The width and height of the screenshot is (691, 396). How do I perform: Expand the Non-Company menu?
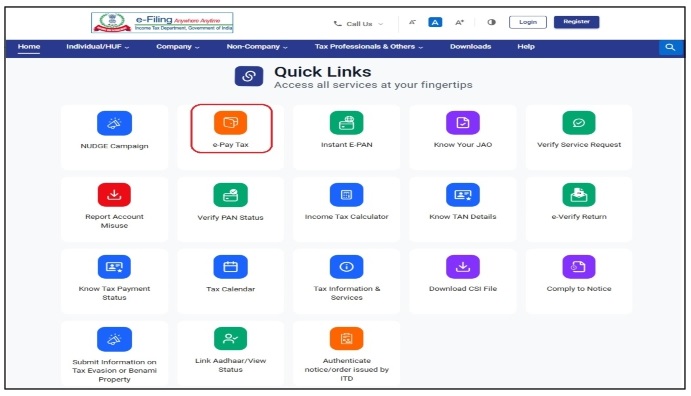coord(257,46)
